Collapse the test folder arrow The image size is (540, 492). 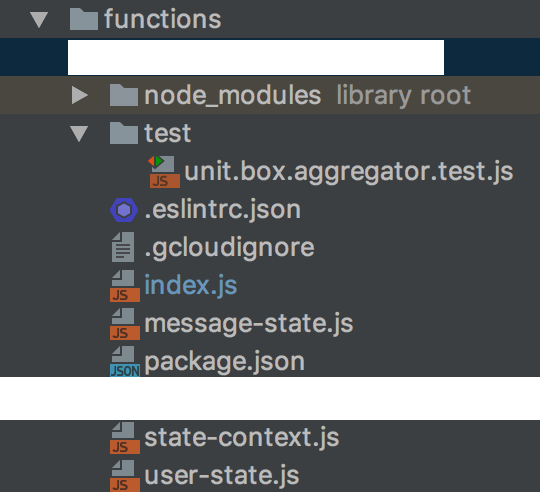79,134
